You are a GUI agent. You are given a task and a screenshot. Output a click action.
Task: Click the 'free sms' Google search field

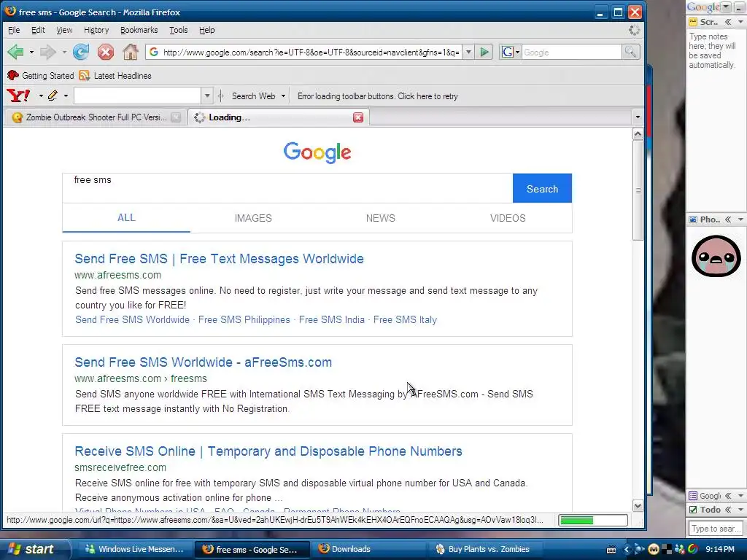(287, 188)
